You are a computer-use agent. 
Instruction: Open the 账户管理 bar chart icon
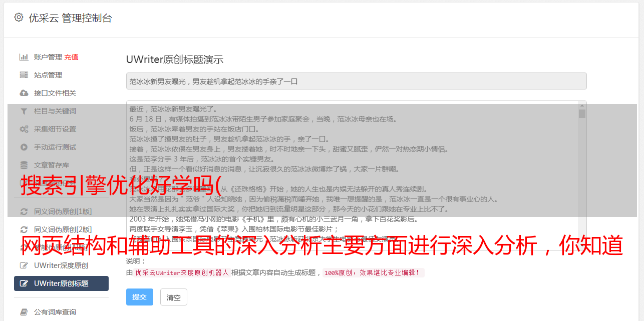pyautogui.click(x=24, y=57)
